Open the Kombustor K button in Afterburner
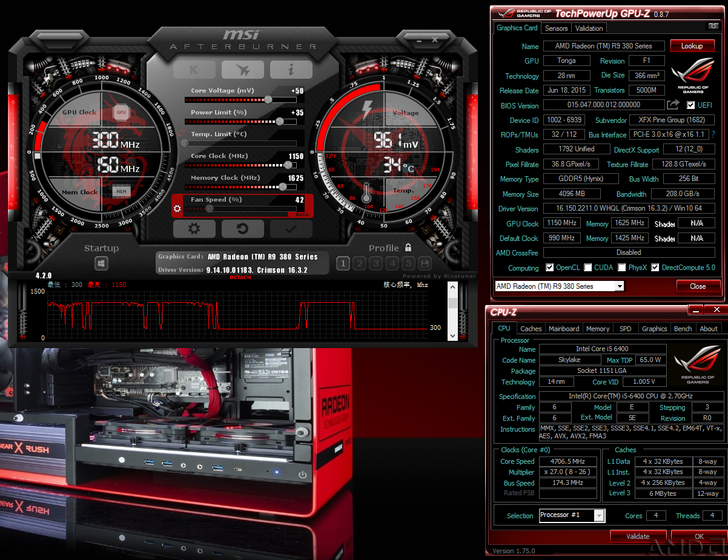This screenshot has width=728, height=560. (x=194, y=70)
